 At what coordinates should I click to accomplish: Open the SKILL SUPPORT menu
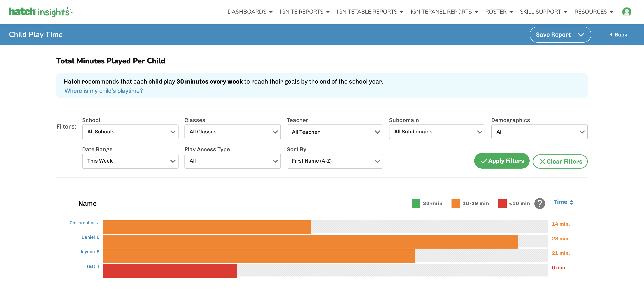pos(544,12)
